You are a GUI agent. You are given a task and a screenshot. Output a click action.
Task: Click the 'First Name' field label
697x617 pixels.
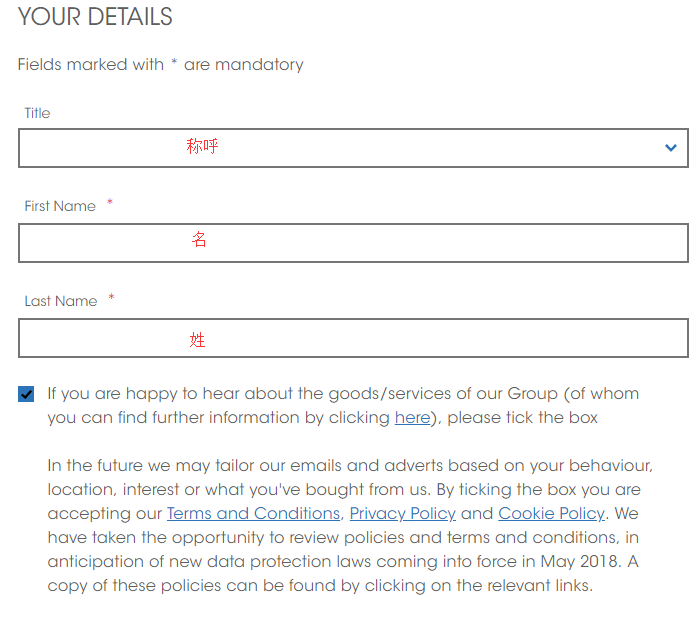[60, 206]
